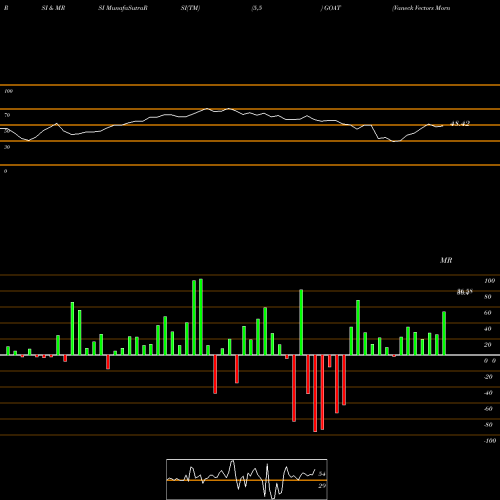
Task: Open the mini RSI overview chart thumbnail
Action: point(247,479)
